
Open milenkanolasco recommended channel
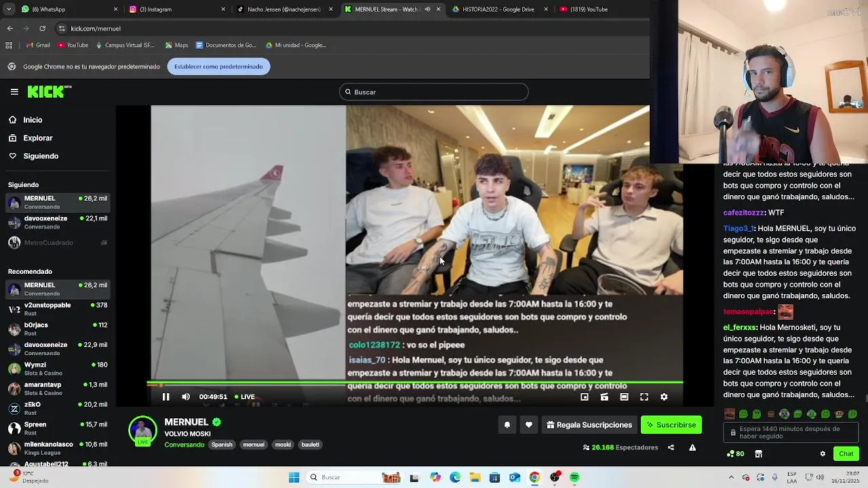pos(58,448)
